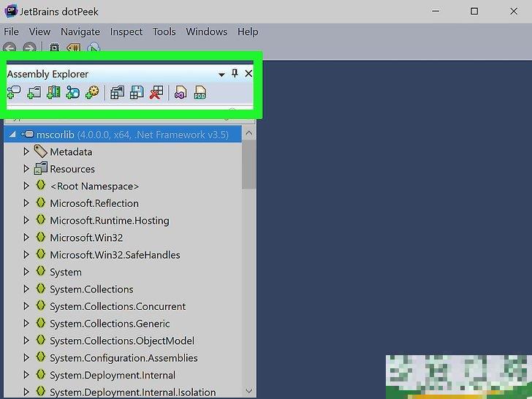
Task: Select the Microsoft.Win32.SafeHandles namespace
Action: coord(115,255)
